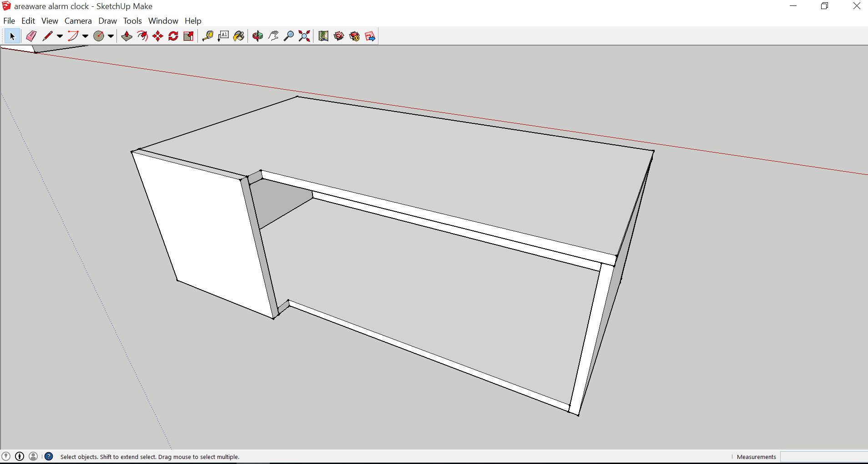
Task: Click the geo-location status icon
Action: [6, 456]
